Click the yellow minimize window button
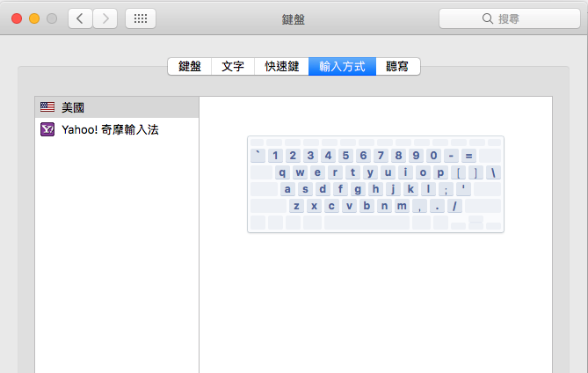588x373 pixels. [34, 18]
